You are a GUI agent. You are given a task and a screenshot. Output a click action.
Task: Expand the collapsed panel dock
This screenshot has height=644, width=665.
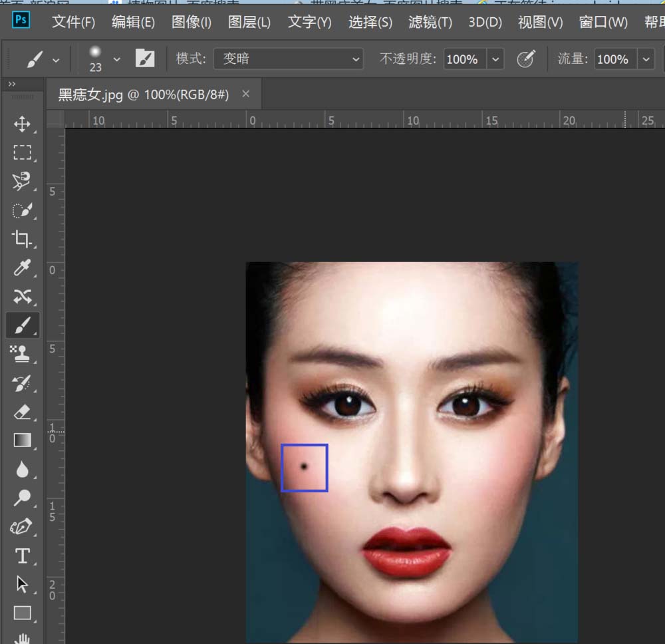point(11,83)
